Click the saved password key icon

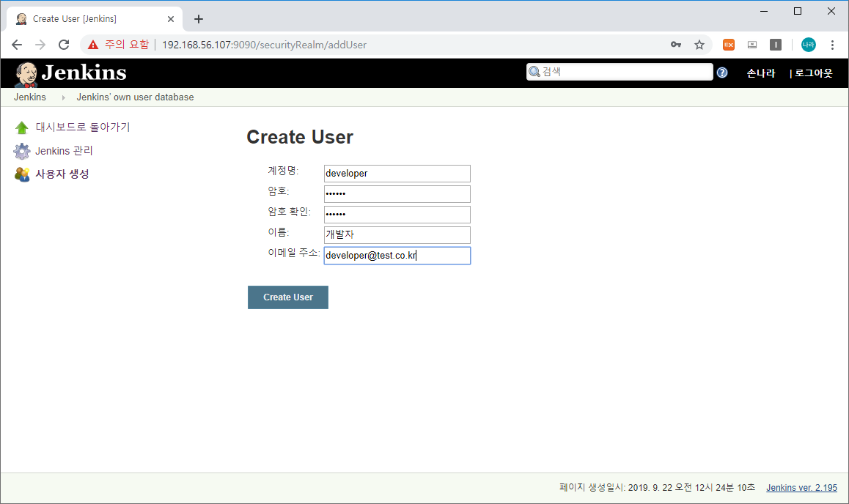pyautogui.click(x=676, y=45)
